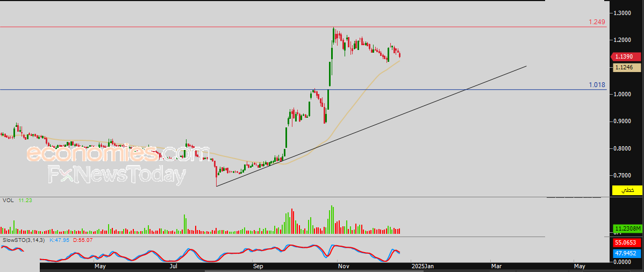Select the tan 1.1246 moving average tag
The image size is (644, 272).
coord(627,67)
